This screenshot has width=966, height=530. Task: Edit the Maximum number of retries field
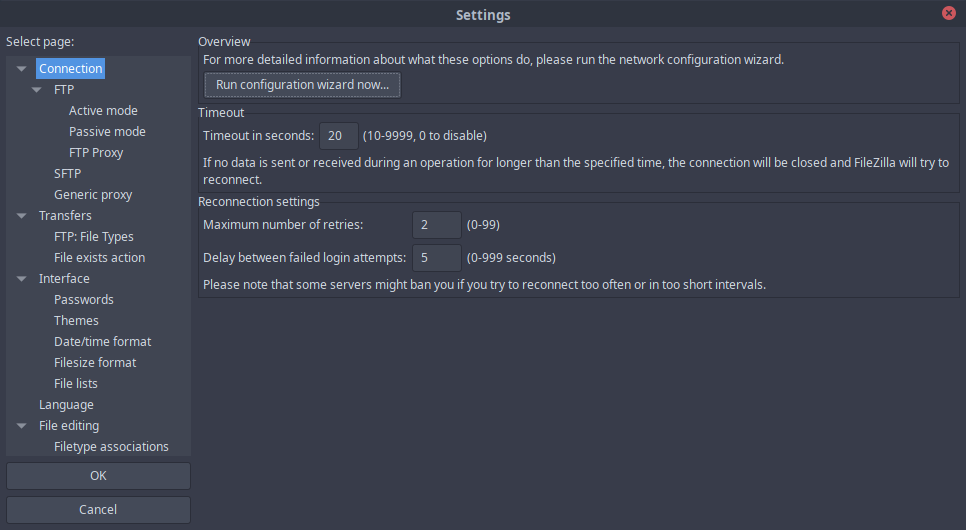point(437,225)
